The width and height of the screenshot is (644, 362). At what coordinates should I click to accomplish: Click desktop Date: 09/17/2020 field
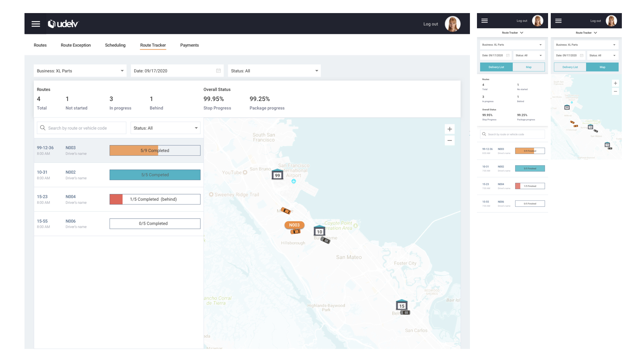tap(177, 71)
